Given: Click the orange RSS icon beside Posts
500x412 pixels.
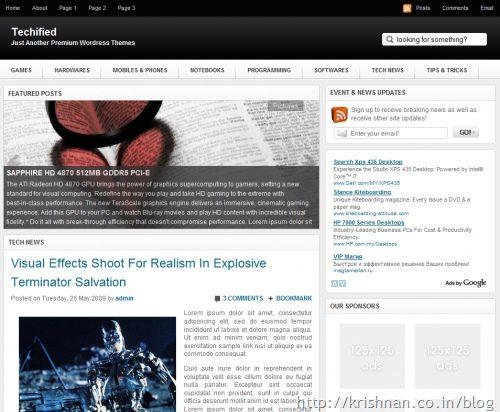Looking at the screenshot, I should 407,8.
